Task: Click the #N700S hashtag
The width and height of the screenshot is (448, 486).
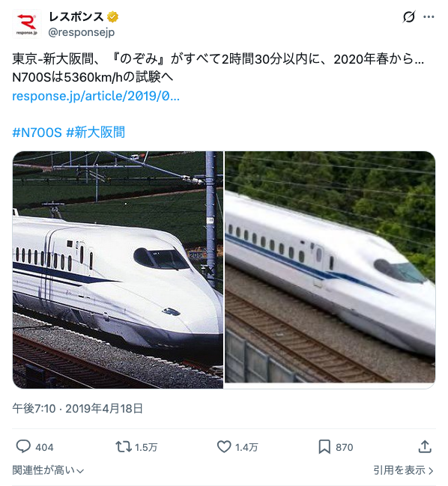Action: (37, 133)
